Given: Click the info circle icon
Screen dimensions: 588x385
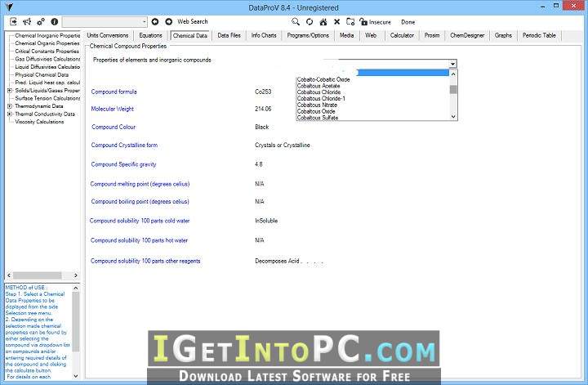Looking at the screenshot, I should [x=55, y=22].
